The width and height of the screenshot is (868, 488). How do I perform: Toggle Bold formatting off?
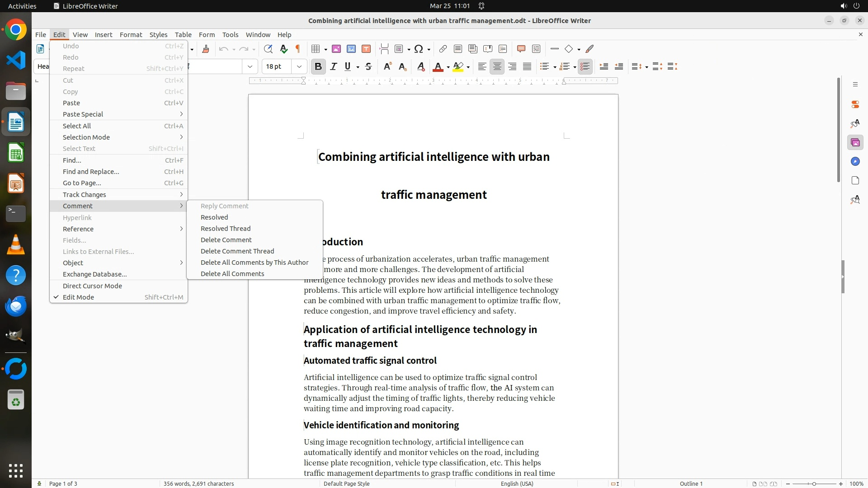point(318,66)
